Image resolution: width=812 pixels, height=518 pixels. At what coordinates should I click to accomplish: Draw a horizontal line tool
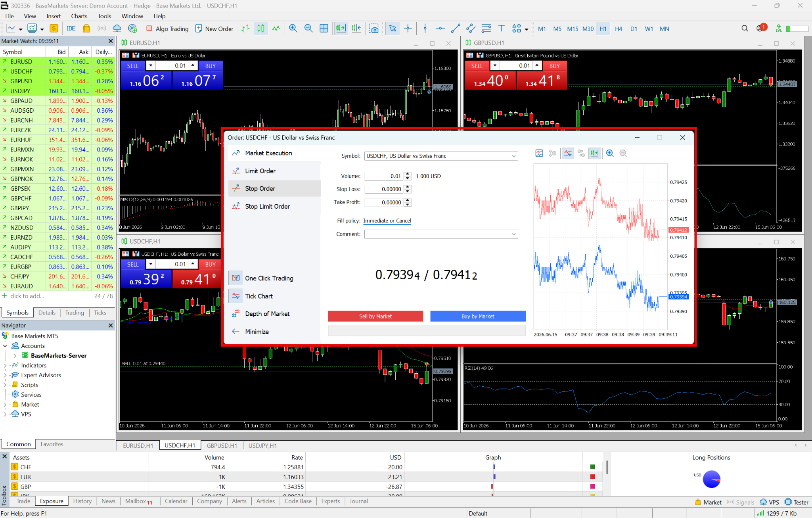tap(440, 29)
